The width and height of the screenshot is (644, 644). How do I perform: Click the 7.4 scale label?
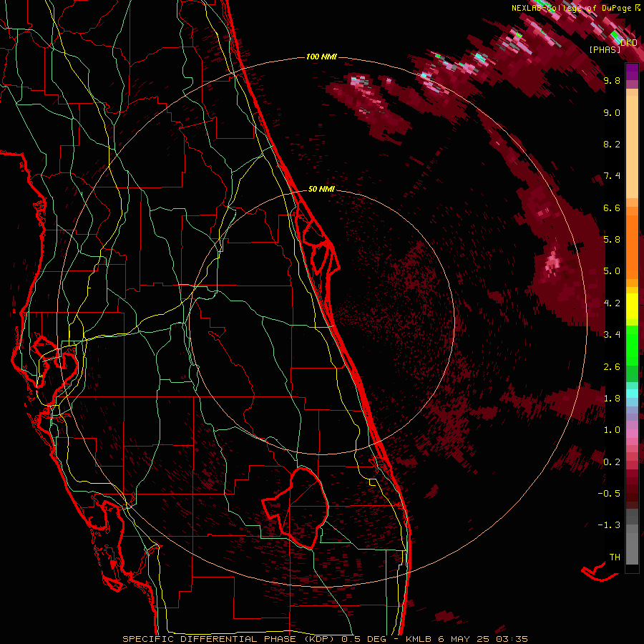612,176
